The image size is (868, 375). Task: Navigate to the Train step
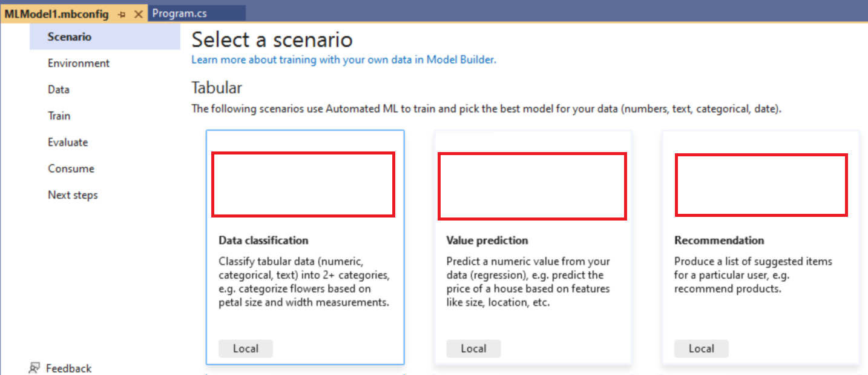(59, 116)
